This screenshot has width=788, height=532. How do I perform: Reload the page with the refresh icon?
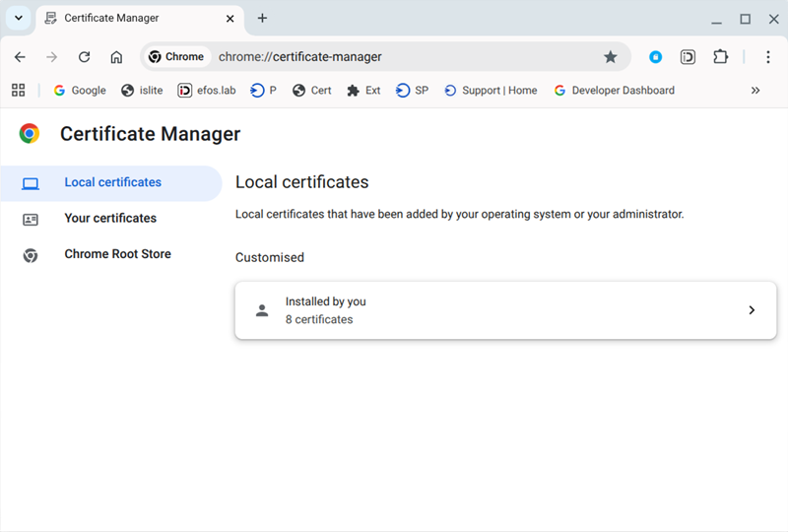pyautogui.click(x=84, y=57)
